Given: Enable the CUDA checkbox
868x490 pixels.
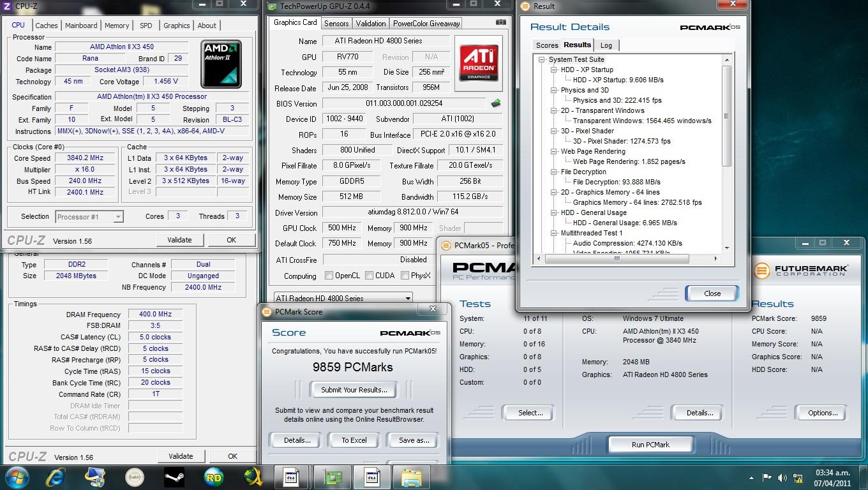Looking at the screenshot, I should tap(370, 276).
